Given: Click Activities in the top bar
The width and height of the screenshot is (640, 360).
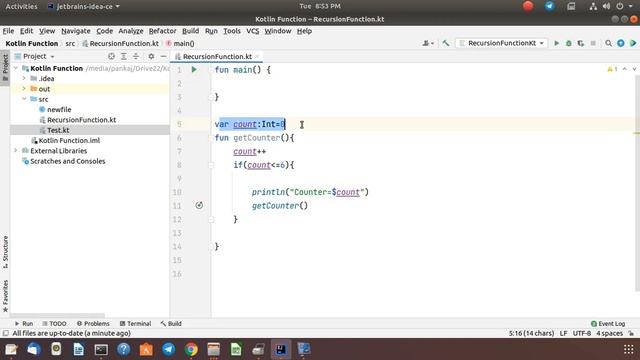Looking at the screenshot, I should click(21, 6).
